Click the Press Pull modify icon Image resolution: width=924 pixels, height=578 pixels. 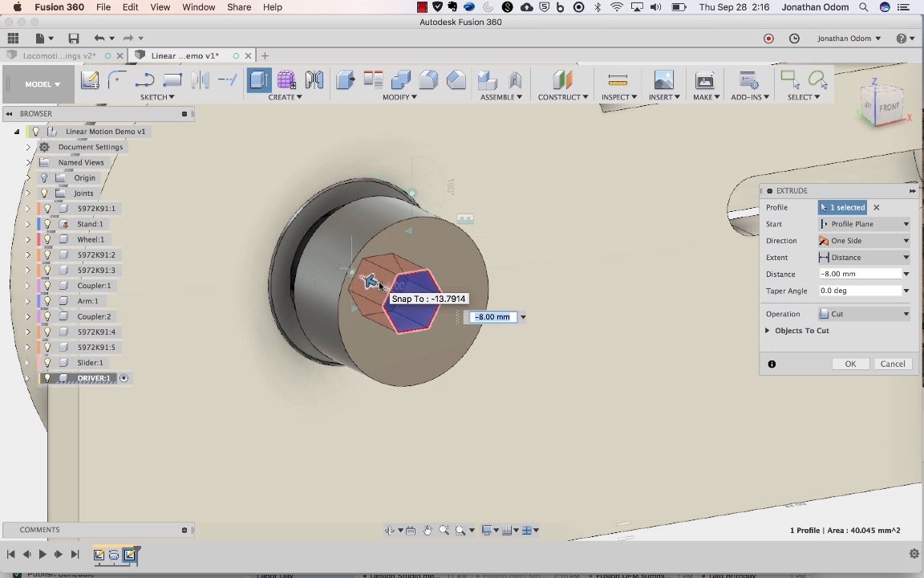346,80
